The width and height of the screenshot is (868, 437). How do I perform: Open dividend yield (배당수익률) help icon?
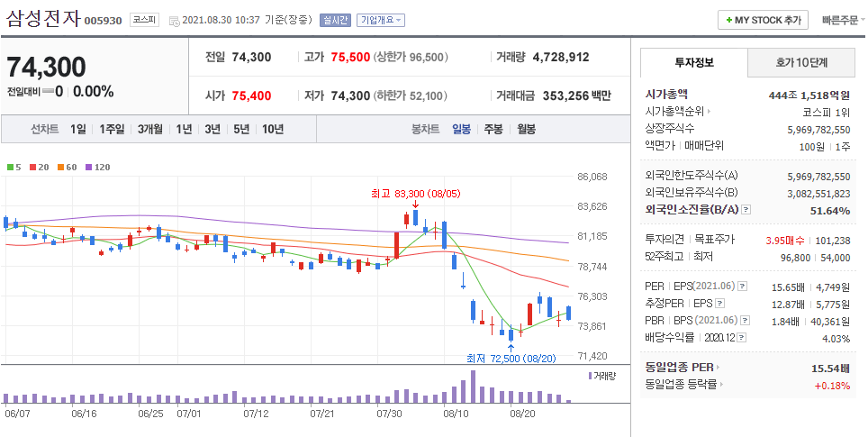point(742,337)
